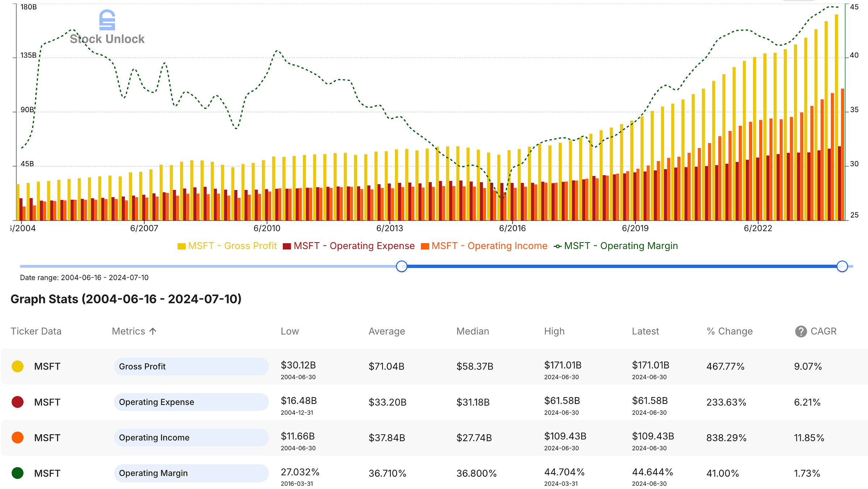
Task: Click Operating Margin high 44.704%
Action: tap(564, 472)
